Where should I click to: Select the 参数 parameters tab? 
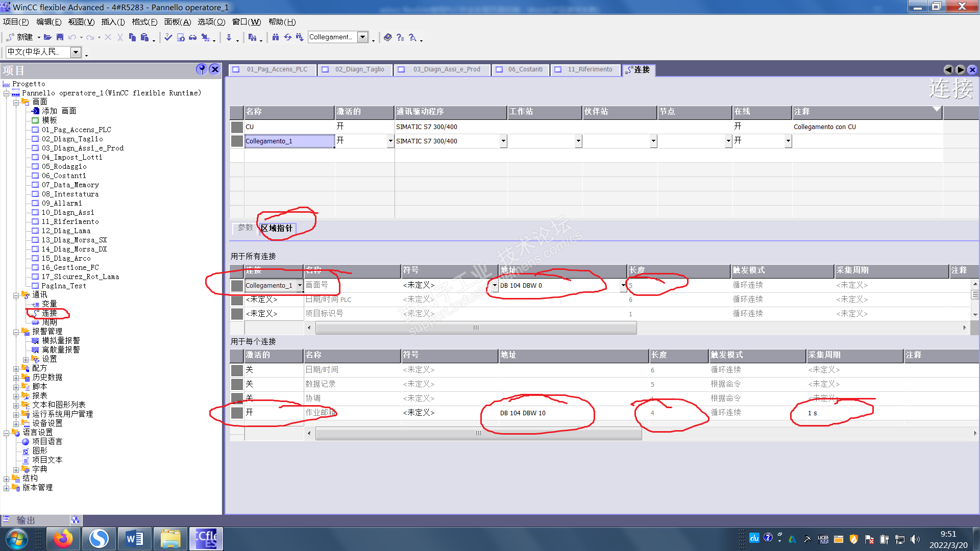tap(245, 228)
